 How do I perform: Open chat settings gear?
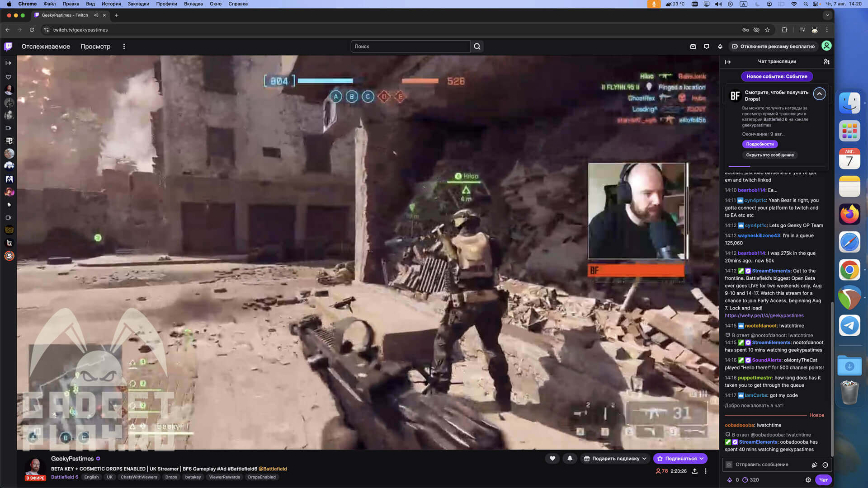pos(808,480)
